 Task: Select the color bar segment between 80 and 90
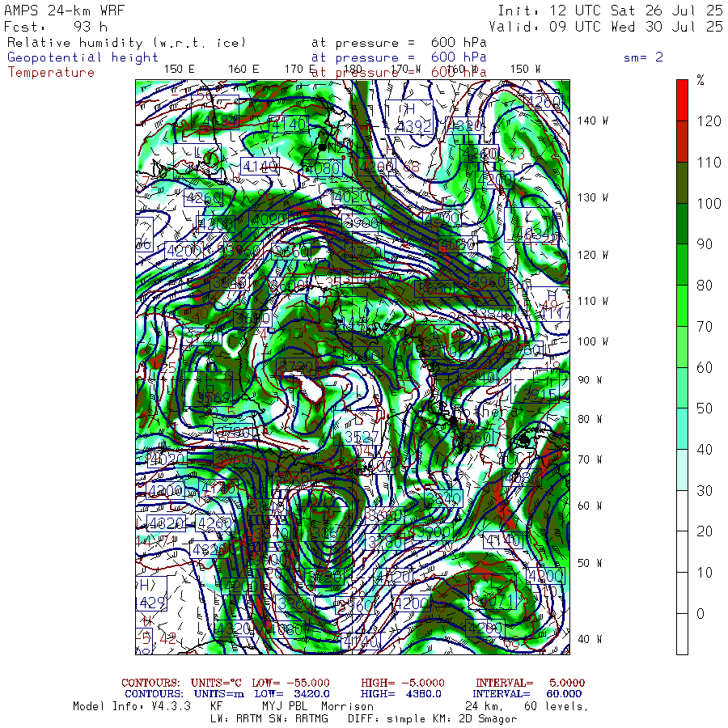682,265
